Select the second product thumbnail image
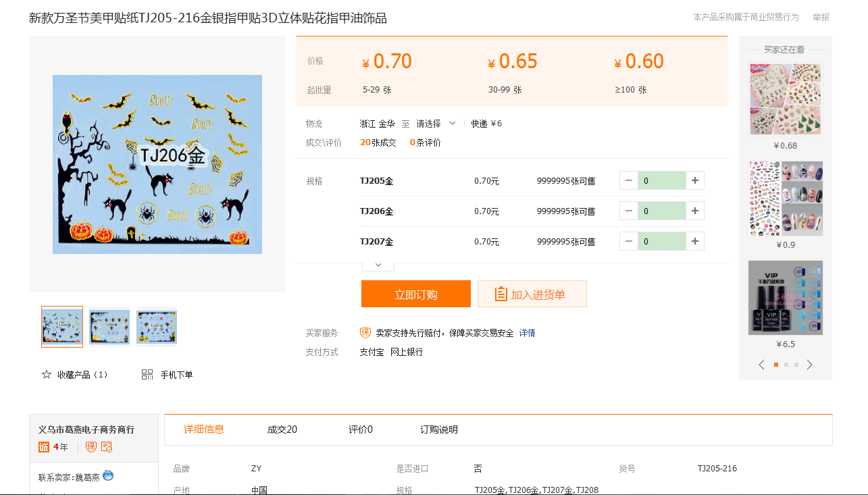Screen dimensions: 868x495 click(109, 327)
